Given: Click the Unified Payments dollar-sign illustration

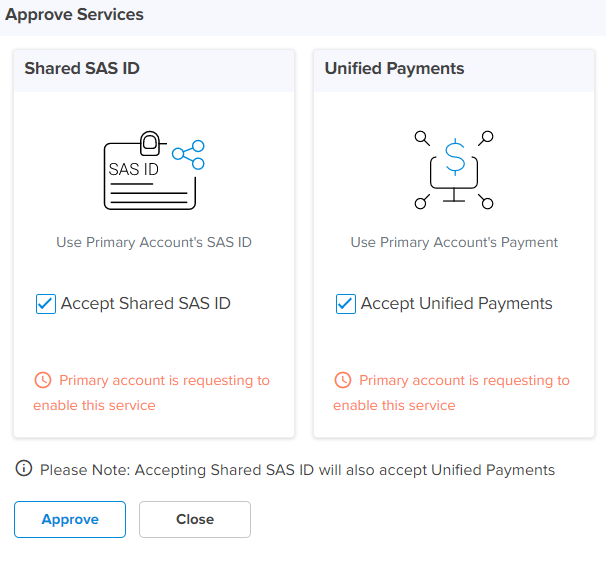Looking at the screenshot, I should (x=454, y=168).
